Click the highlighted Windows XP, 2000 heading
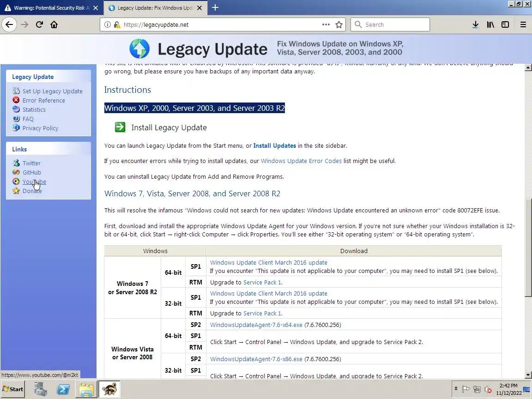The height and width of the screenshot is (399, 532). click(x=194, y=108)
